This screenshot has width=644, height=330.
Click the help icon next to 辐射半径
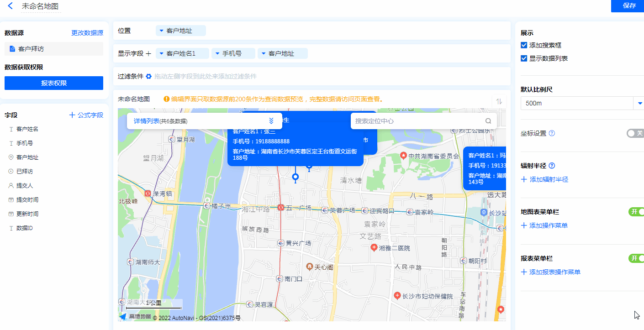(x=552, y=166)
